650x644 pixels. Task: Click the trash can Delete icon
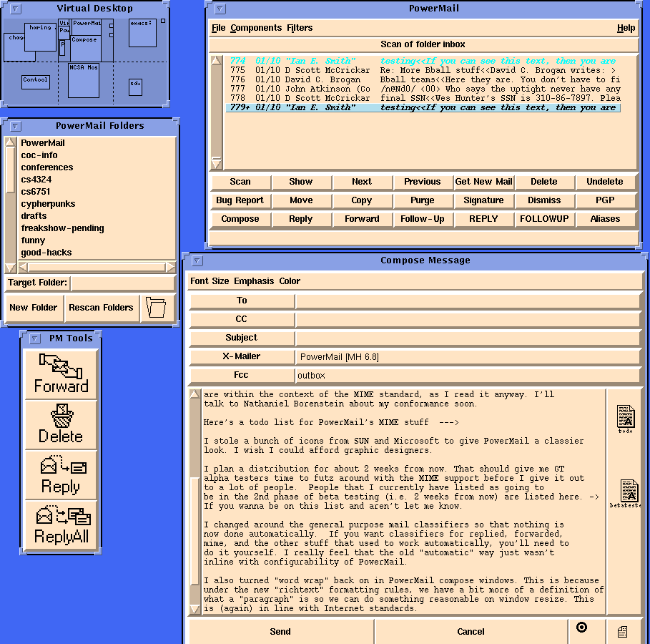click(61, 424)
